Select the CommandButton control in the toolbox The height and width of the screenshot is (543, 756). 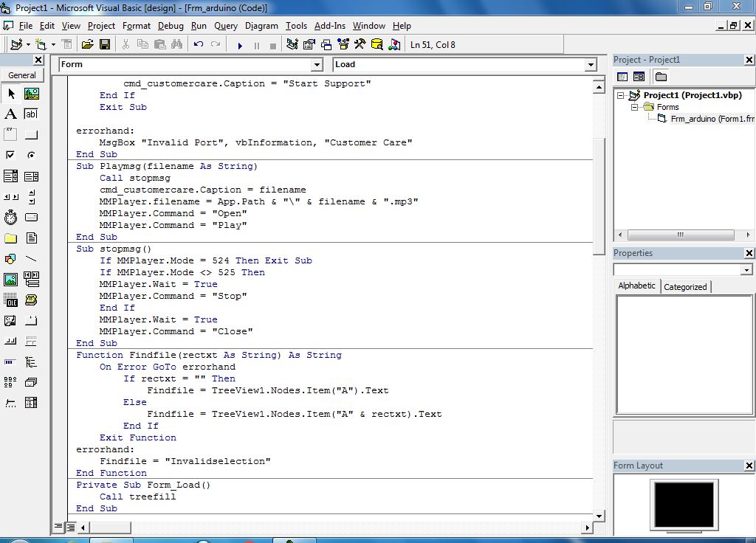pos(30,135)
